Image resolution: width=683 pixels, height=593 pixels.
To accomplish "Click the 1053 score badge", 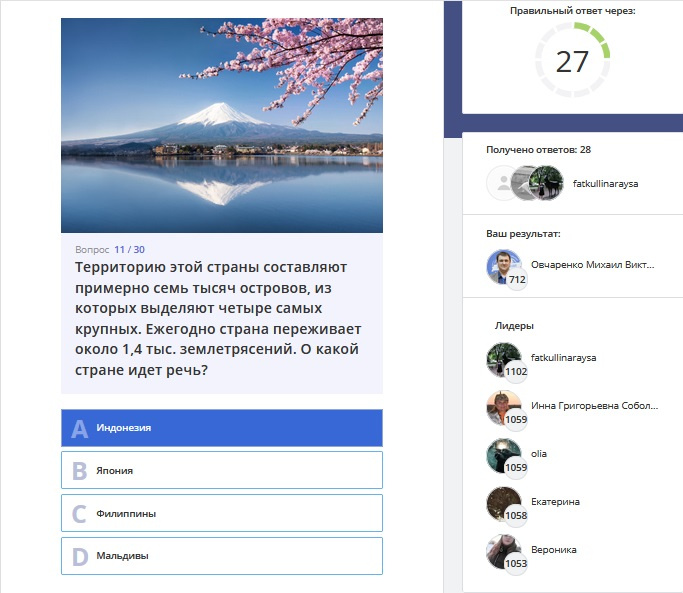I will [x=516, y=563].
